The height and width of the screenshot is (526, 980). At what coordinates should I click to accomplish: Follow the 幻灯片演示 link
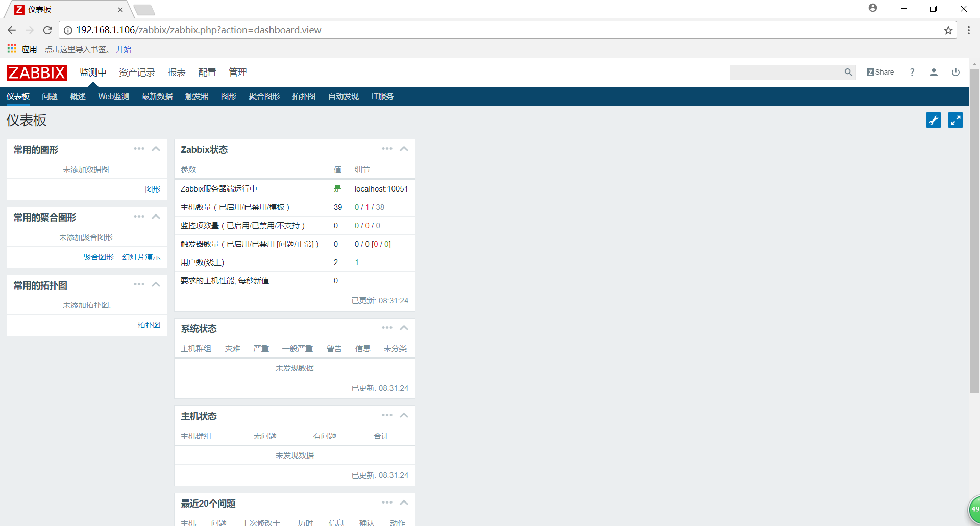[141, 257]
